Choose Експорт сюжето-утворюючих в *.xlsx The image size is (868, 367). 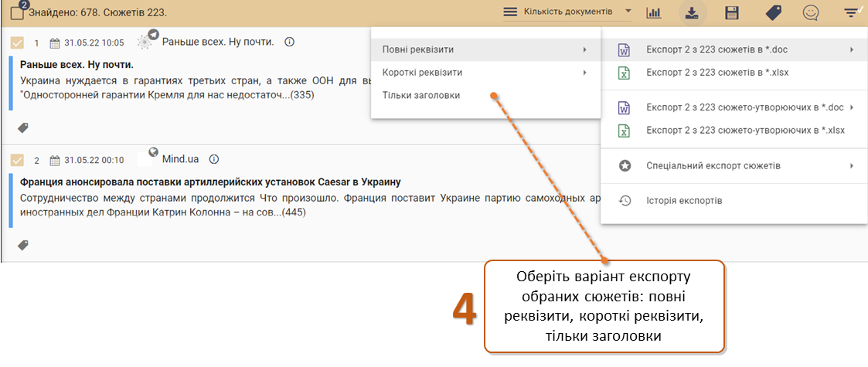click(x=734, y=131)
